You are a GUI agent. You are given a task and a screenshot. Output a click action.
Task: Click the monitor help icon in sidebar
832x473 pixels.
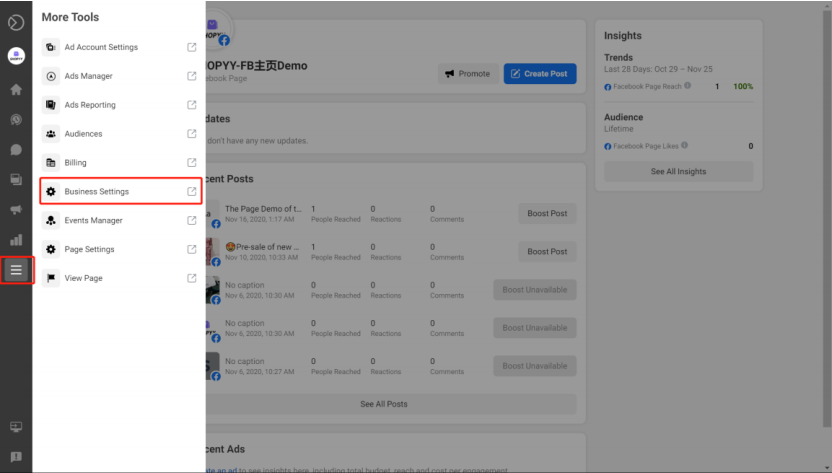click(16, 427)
